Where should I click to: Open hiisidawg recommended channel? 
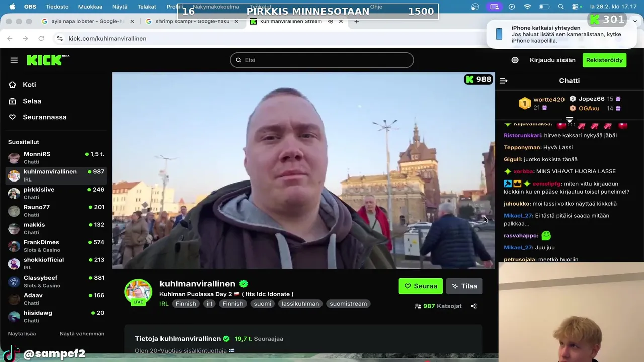pyautogui.click(x=56, y=316)
